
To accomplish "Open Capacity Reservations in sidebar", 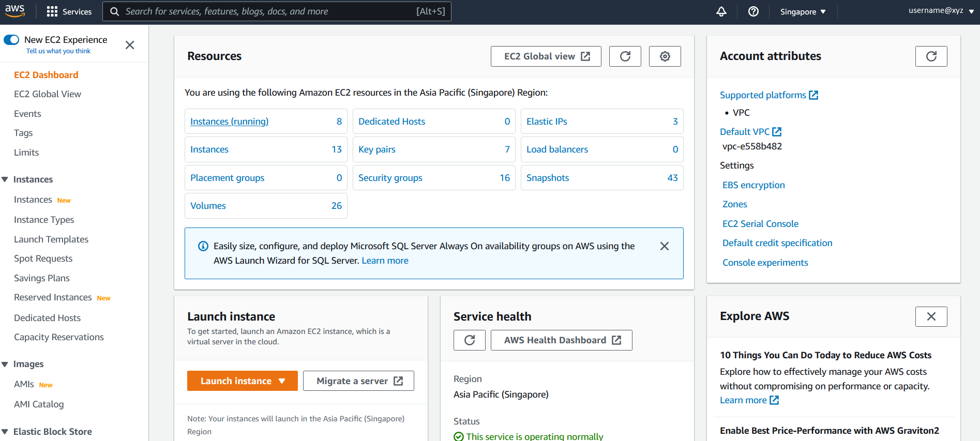I will 59,337.
